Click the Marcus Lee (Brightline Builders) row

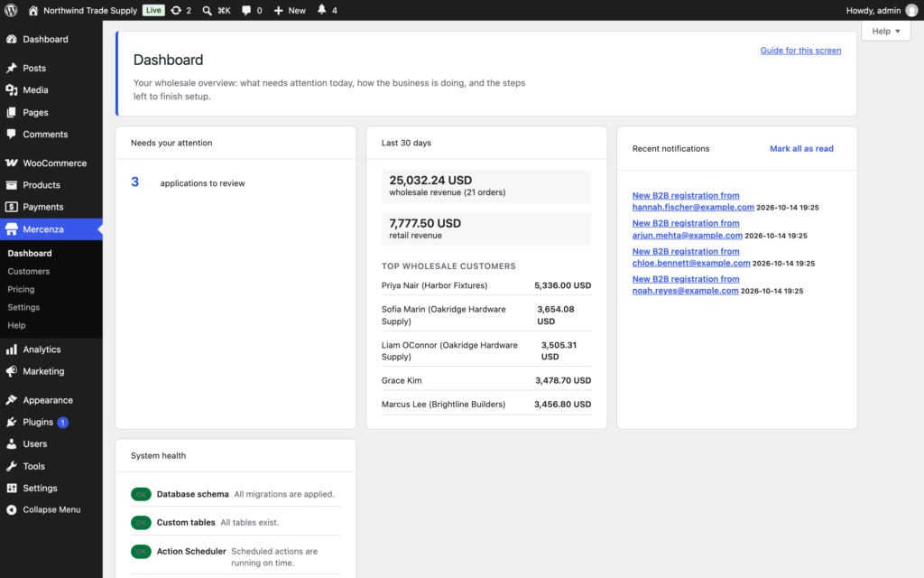(x=486, y=404)
